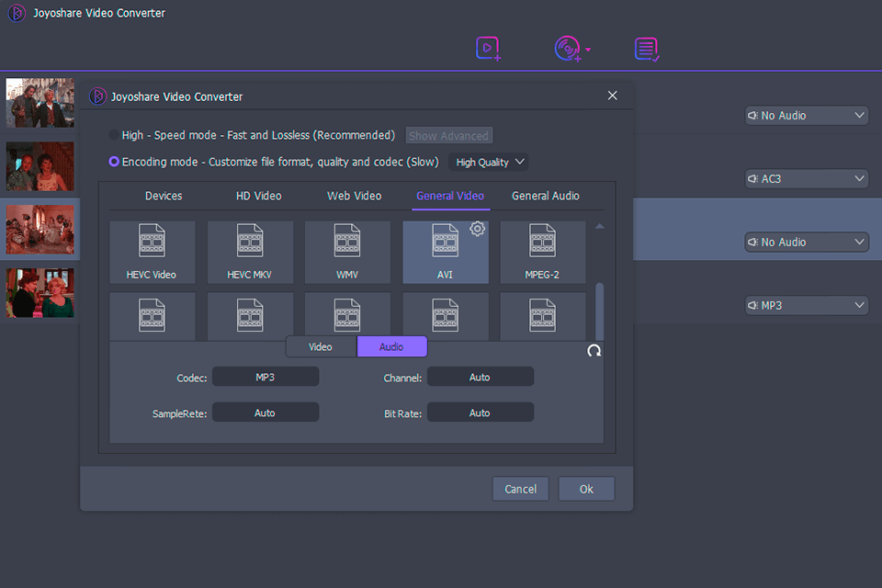882x588 pixels.
Task: Open the AC3 audio track dropdown
Action: pos(806,179)
